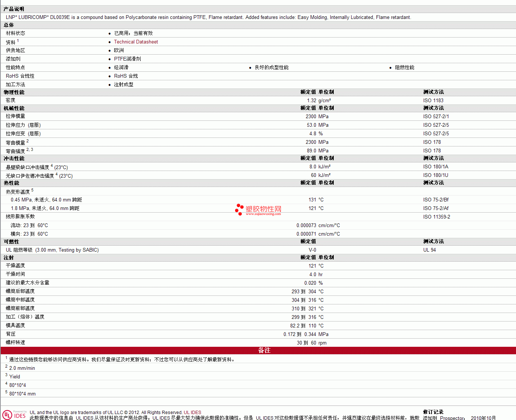
Task: Click the 0.172 到 0.344 MPa back pressure
Action: [x=306, y=335]
